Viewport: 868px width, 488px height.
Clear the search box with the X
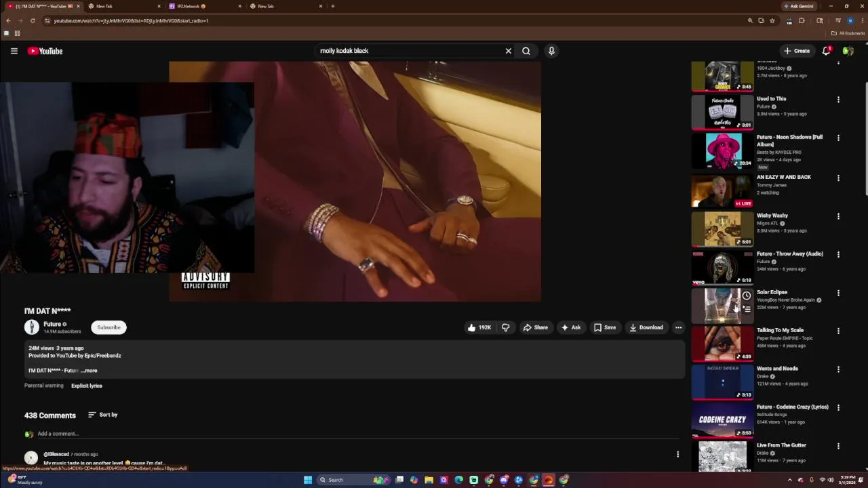tap(508, 51)
